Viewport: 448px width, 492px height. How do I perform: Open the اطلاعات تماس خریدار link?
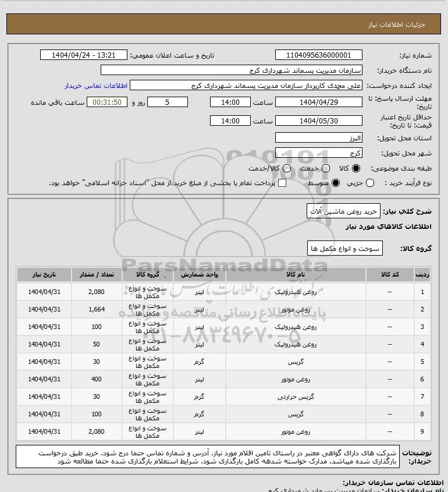click(96, 86)
